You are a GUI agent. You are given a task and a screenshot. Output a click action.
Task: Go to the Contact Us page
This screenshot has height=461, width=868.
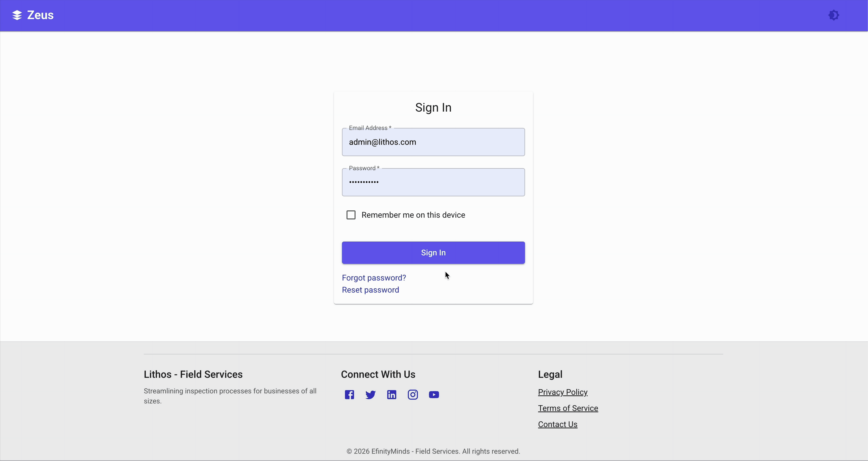click(558, 424)
